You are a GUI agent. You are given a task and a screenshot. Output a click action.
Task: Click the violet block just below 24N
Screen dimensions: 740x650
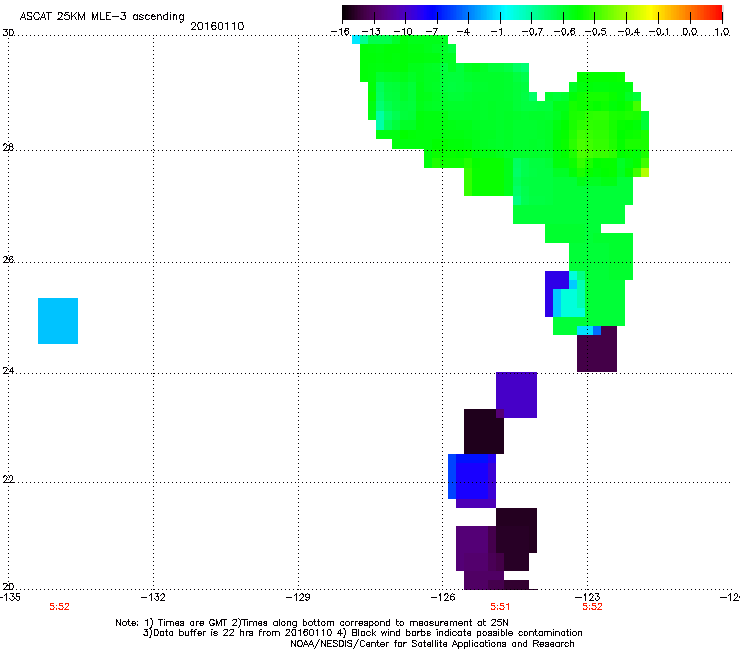coord(517,395)
